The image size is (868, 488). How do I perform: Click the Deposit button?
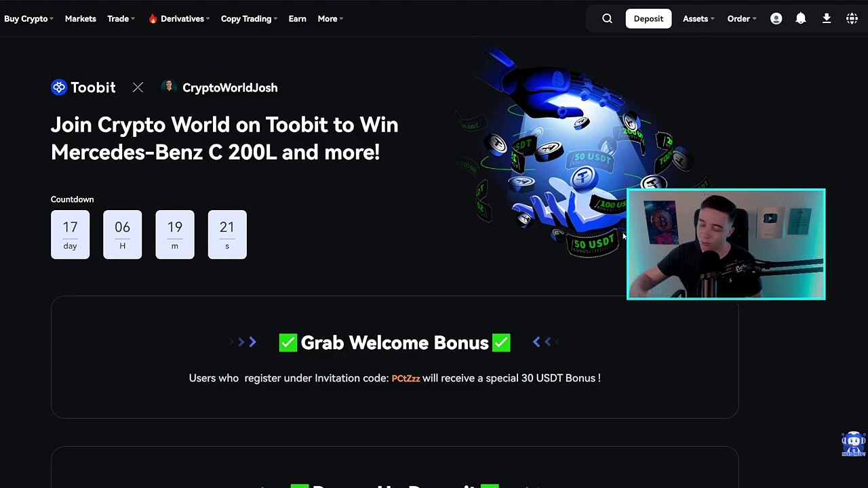pyautogui.click(x=648, y=19)
